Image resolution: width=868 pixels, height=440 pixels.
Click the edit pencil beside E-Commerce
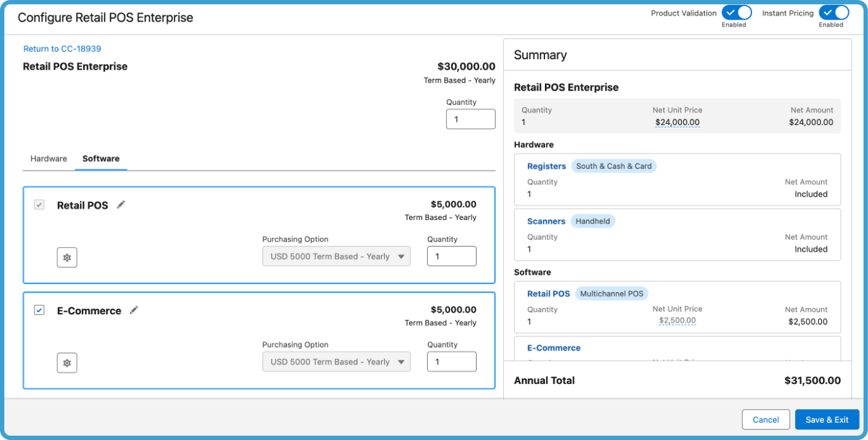133,311
